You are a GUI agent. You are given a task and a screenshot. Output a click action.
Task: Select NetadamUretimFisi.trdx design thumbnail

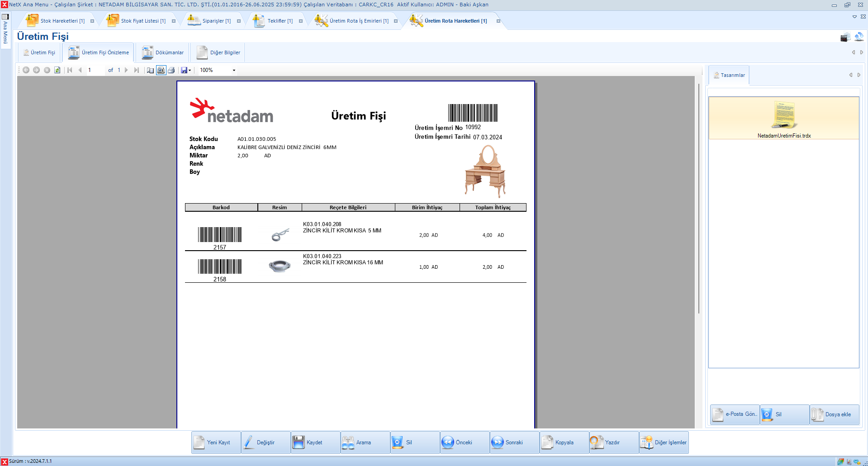[x=784, y=119]
